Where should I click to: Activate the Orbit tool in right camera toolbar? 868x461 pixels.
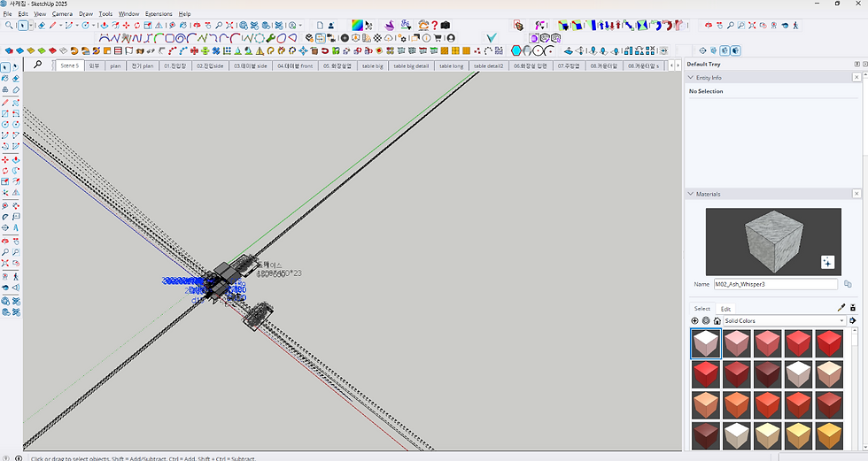coord(708,26)
